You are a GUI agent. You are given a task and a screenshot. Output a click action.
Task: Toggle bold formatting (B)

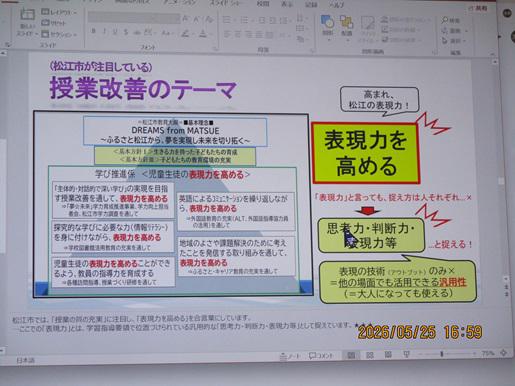click(94, 31)
